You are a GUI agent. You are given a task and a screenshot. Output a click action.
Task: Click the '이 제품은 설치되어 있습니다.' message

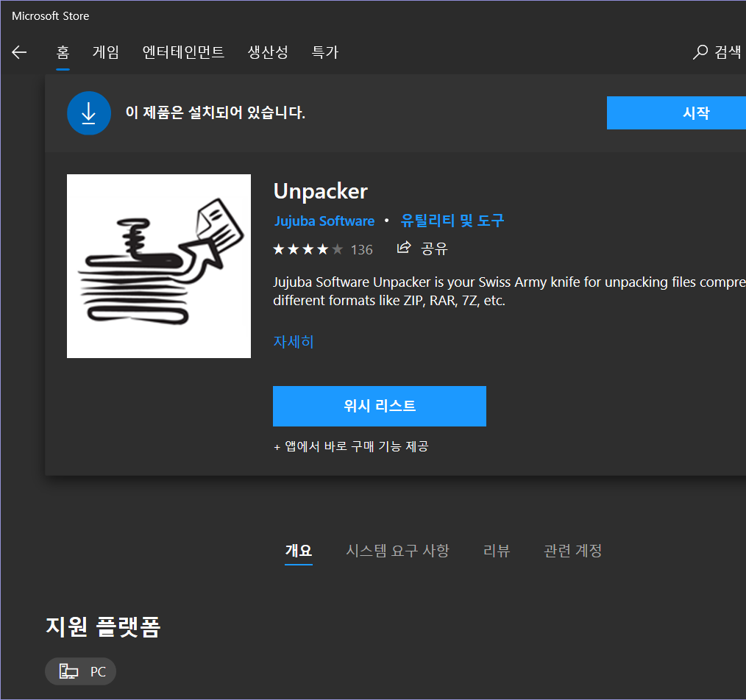(215, 113)
